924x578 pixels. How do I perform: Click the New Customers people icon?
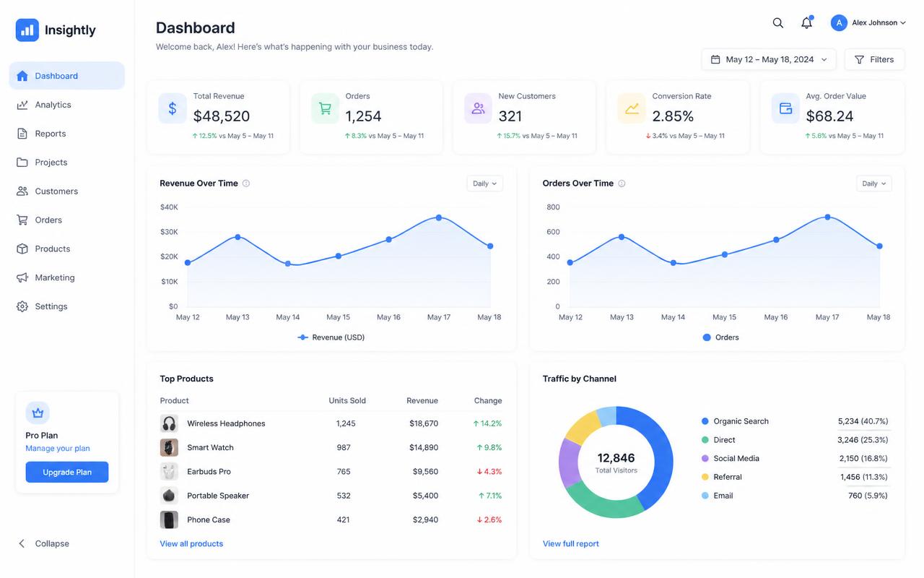pos(478,108)
